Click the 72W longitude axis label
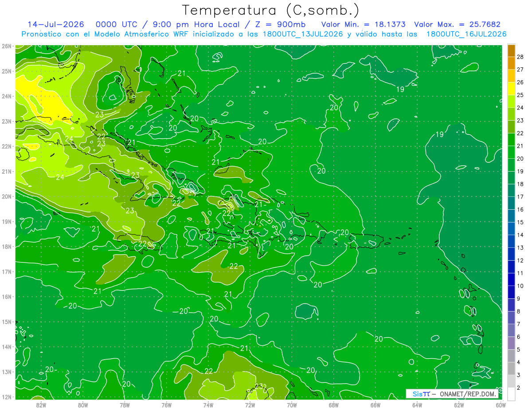The width and height of the screenshot is (532, 411). [x=250, y=405]
